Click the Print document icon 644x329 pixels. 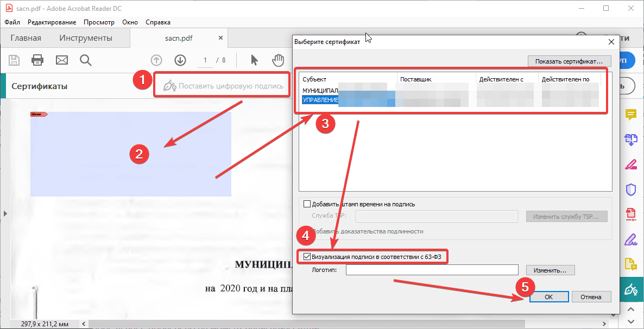[x=37, y=60]
